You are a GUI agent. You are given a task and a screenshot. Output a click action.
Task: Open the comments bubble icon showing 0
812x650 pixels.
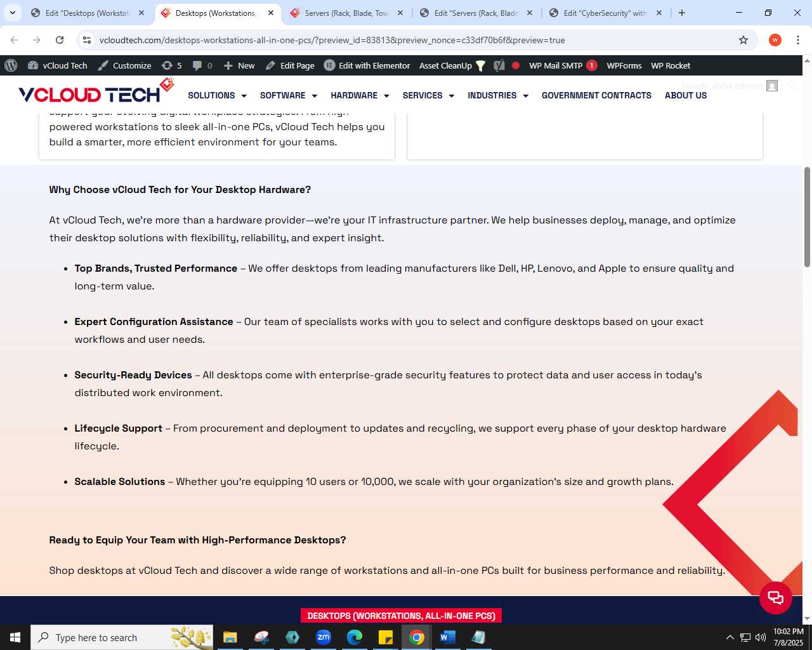point(202,65)
